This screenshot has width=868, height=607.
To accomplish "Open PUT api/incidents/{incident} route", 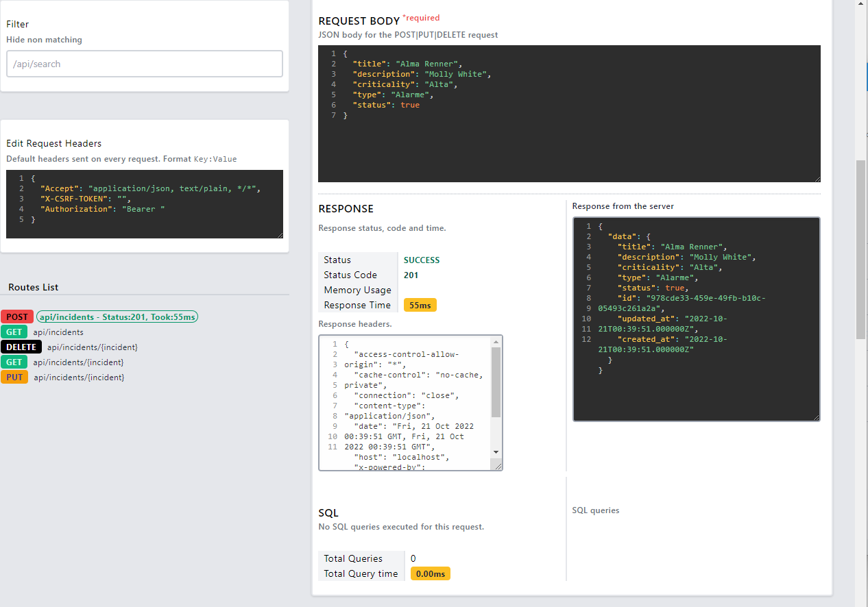I will [x=79, y=377].
